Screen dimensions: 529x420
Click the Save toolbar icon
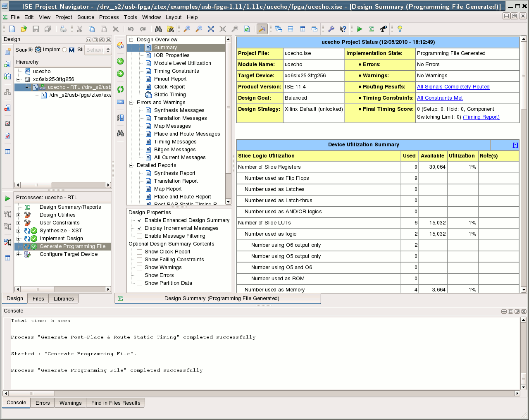(36, 29)
